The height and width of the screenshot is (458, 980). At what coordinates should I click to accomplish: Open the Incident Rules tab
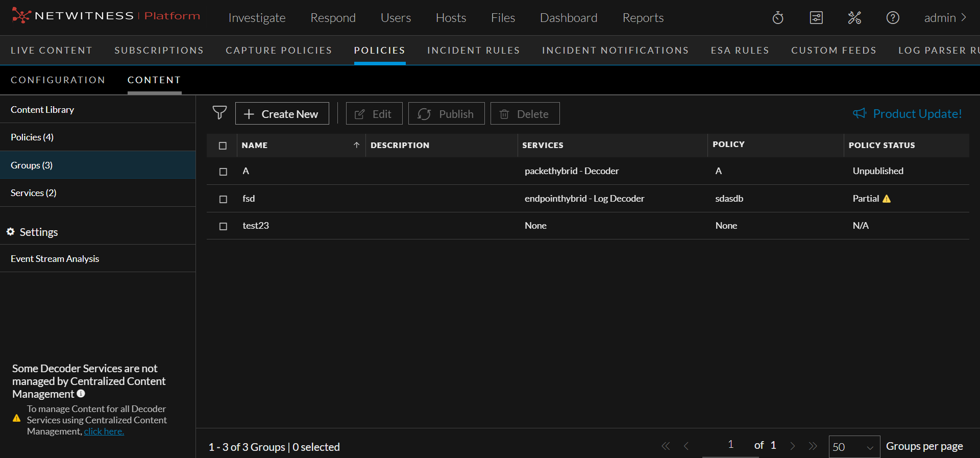pyautogui.click(x=473, y=51)
